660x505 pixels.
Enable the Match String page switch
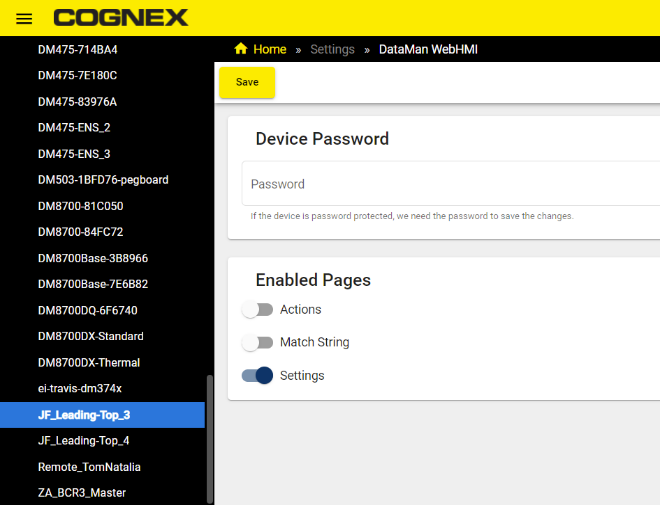[258, 343]
